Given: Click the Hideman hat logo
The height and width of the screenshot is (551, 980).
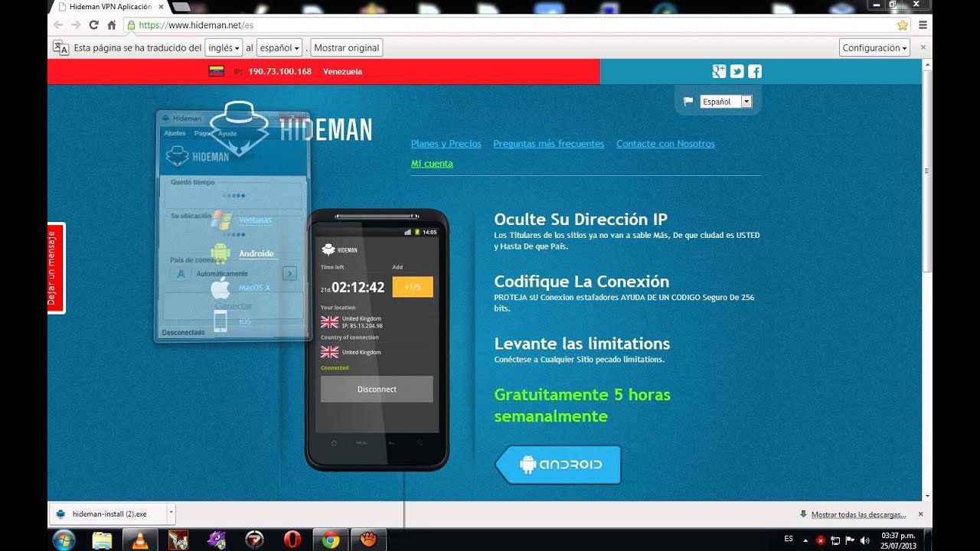Looking at the screenshot, I should (239, 129).
